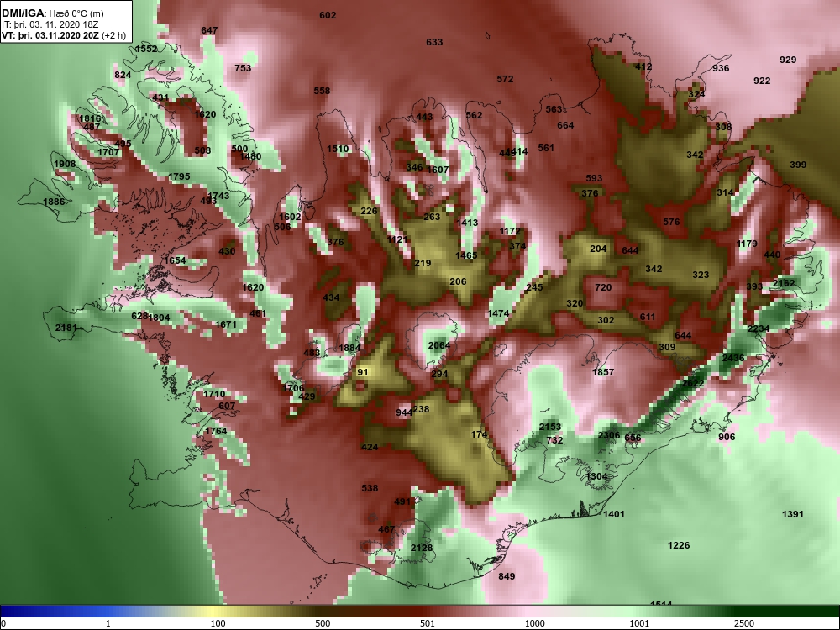The width and height of the screenshot is (840, 630).
Task: Click the map value "1857"
Action: point(603,372)
